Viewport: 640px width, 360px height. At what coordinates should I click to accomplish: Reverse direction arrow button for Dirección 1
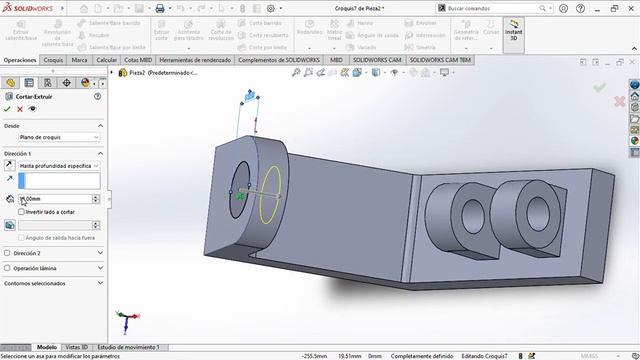[10, 166]
